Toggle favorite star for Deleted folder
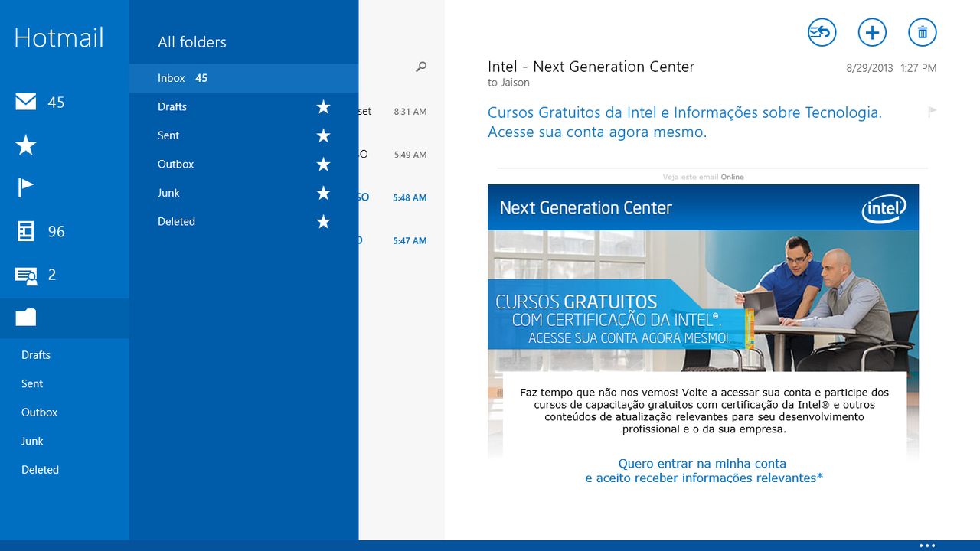Viewport: 980px width, 551px height. (x=323, y=222)
